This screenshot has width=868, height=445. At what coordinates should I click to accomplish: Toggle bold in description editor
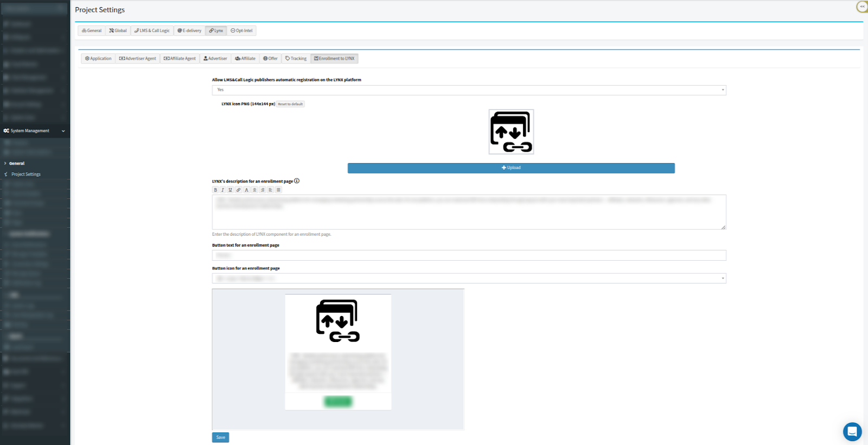tap(215, 190)
